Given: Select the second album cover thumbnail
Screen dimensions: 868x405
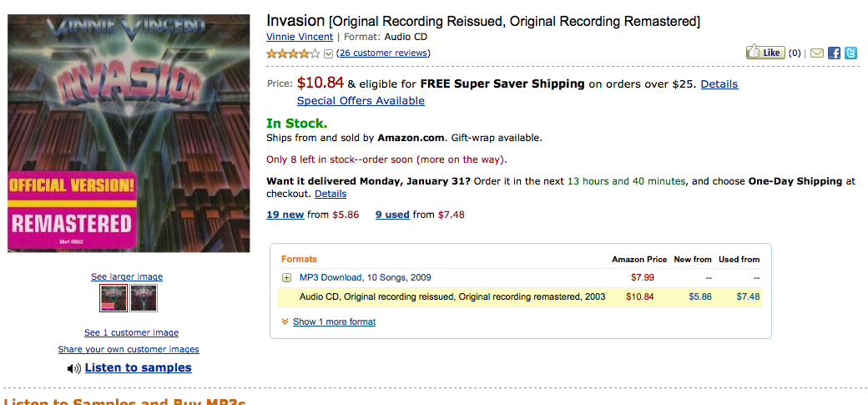Looking at the screenshot, I should click(144, 298).
